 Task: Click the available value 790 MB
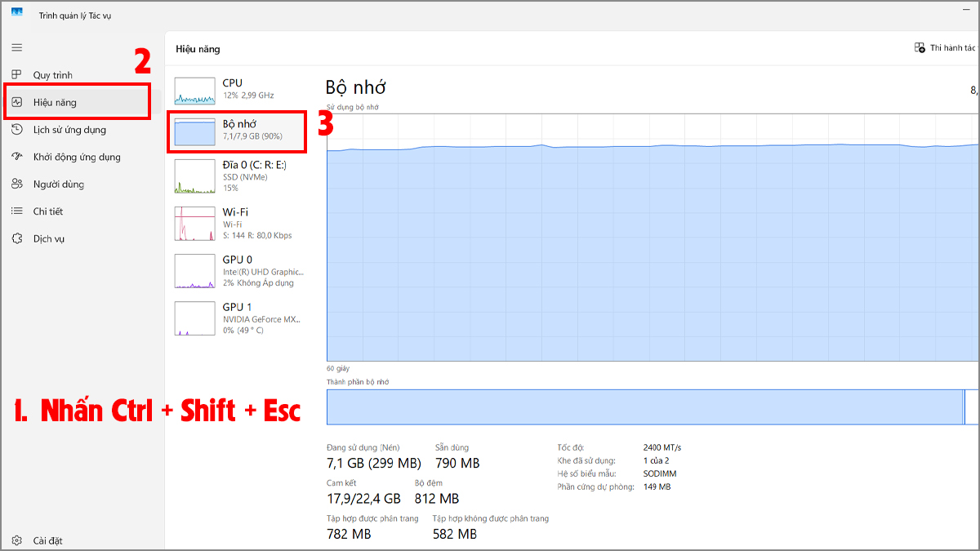coord(457,464)
